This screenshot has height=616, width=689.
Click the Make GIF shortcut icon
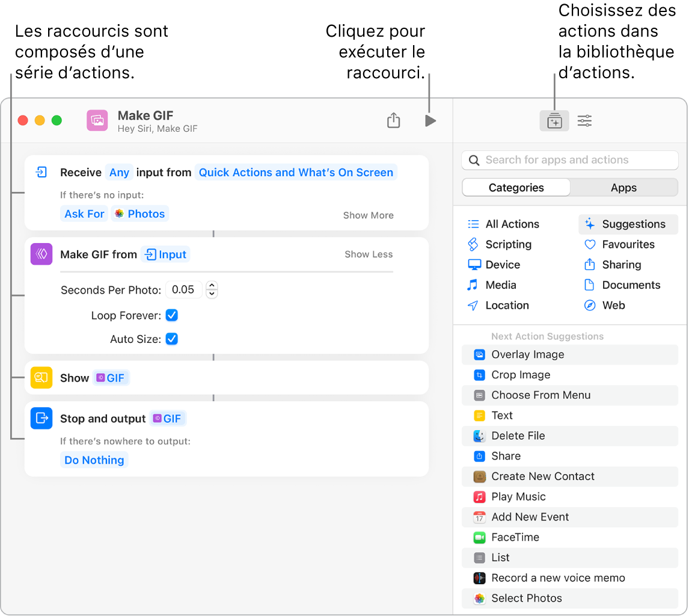[97, 120]
